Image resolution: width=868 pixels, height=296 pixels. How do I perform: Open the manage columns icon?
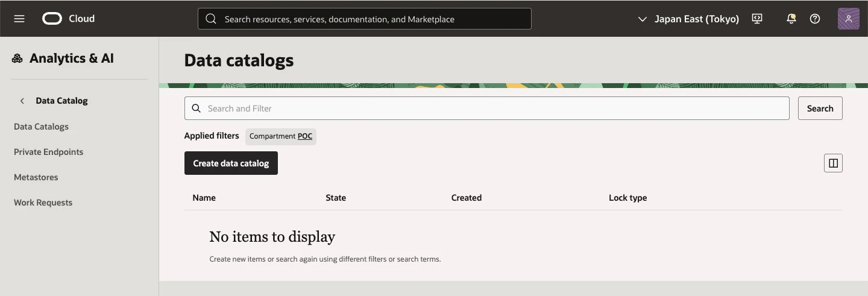tap(833, 163)
